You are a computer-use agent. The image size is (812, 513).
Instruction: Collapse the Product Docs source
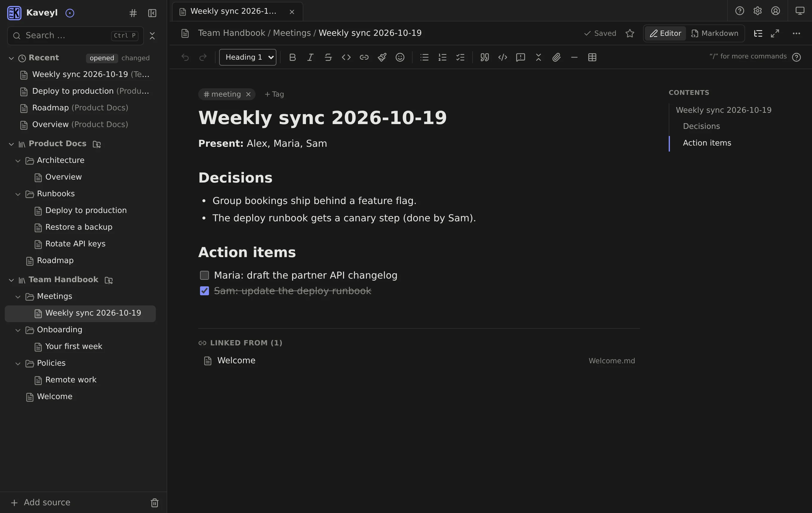pos(11,144)
